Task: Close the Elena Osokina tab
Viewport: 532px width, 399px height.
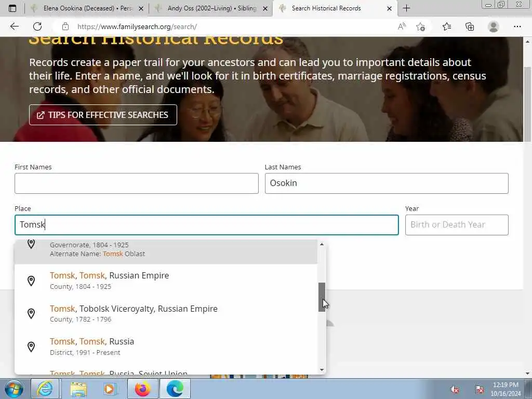Action: pos(141,8)
